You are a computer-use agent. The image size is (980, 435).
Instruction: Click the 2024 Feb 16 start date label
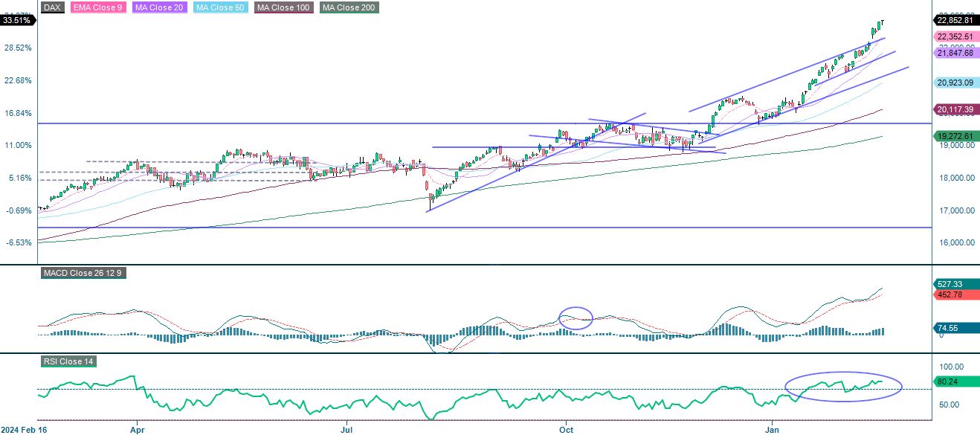[x=22, y=430]
